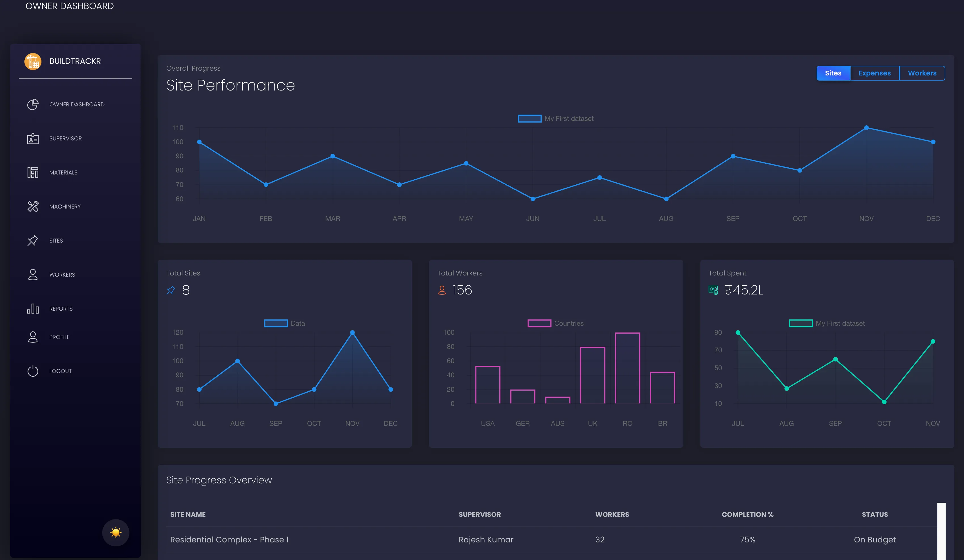Screen dimensions: 964x560
Task: Click the Sites filter button
Action: pyautogui.click(x=833, y=73)
